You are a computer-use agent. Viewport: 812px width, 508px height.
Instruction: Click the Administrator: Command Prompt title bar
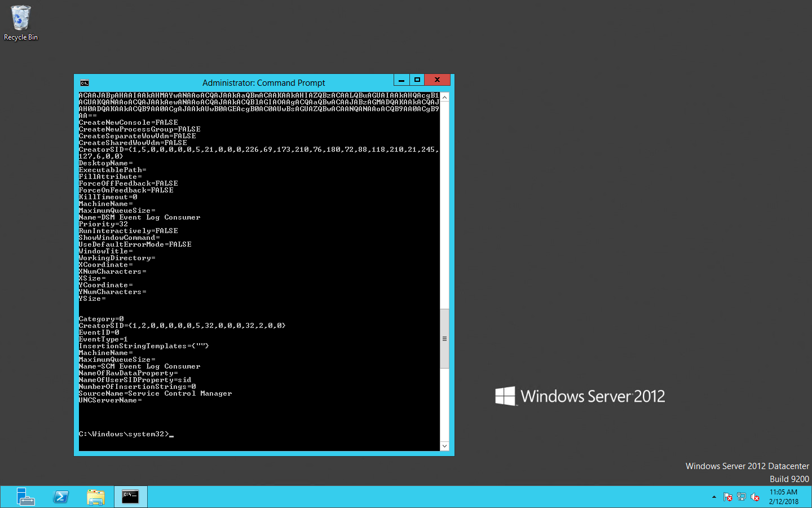click(263, 83)
